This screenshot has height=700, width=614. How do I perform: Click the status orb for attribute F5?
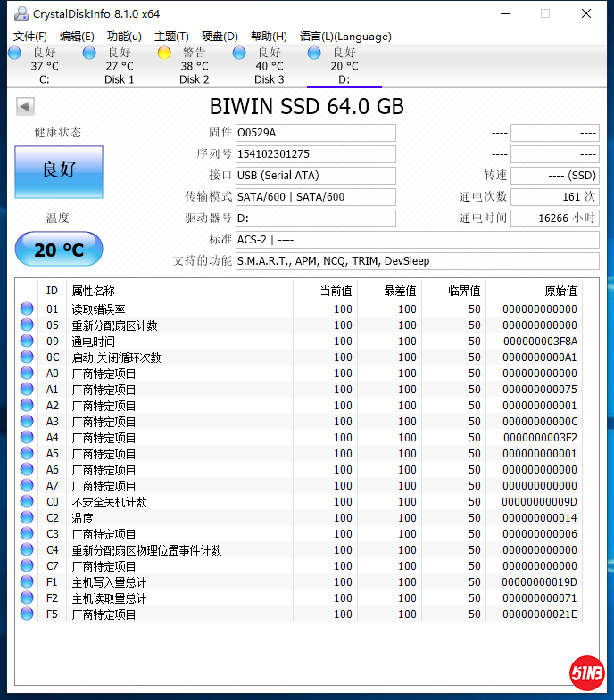point(27,614)
